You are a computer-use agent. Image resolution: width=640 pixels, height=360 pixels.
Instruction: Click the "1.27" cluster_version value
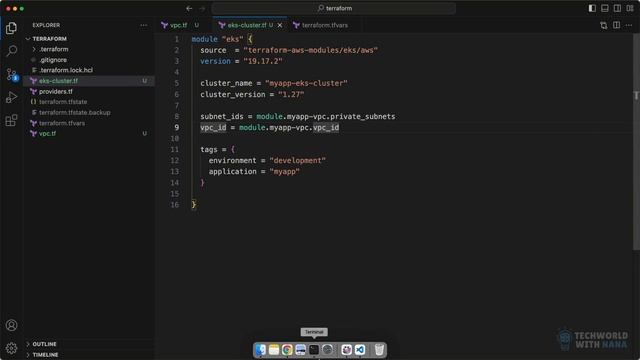(x=291, y=94)
